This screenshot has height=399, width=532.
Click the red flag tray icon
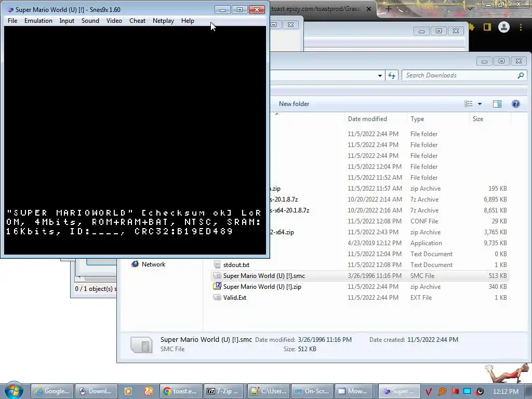[455, 392]
